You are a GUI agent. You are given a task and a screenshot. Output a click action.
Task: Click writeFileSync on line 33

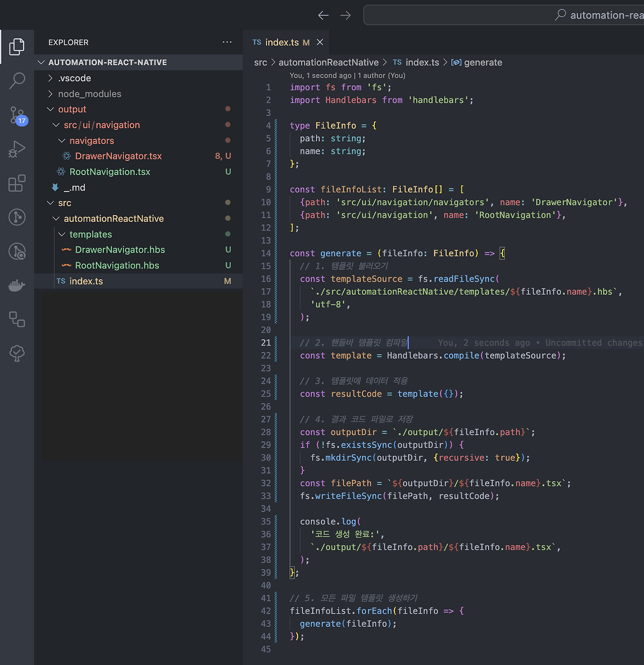tap(348, 496)
